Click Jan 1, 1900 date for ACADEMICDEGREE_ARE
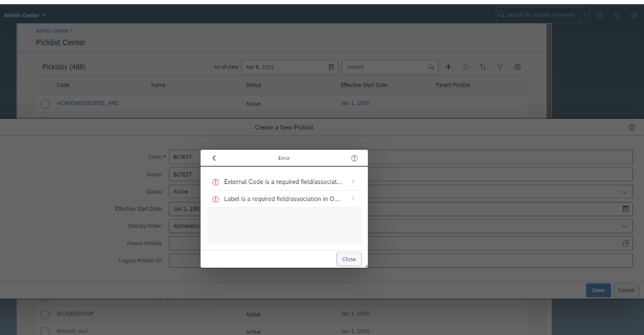Image resolution: width=644 pixels, height=335 pixels. (x=355, y=103)
